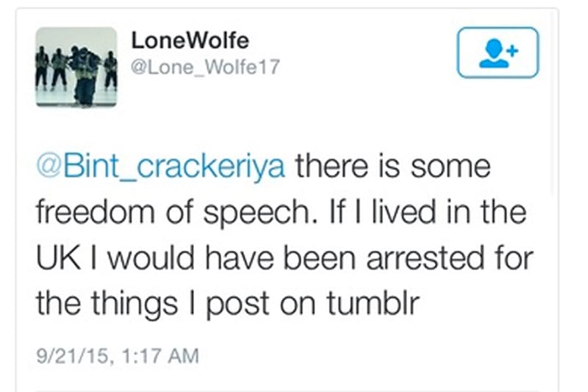Select the tweet text 'there is some'

coord(392,165)
